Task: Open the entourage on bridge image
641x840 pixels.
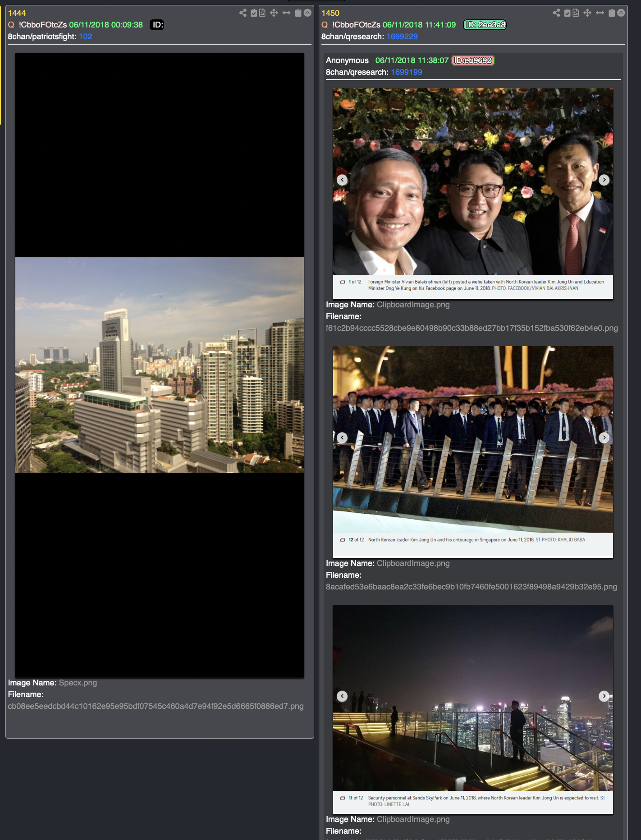Action: 473,452
